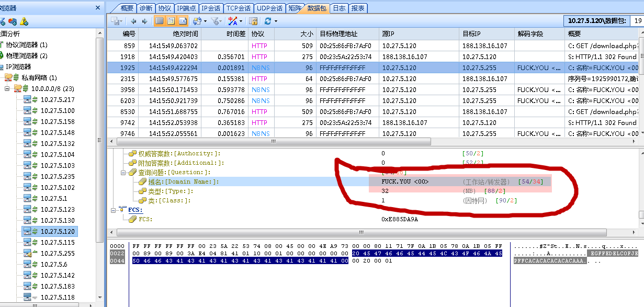Viewport: 644px width, 307px height.
Task: Expand the save button dropdown arrow
Action: coord(121,21)
